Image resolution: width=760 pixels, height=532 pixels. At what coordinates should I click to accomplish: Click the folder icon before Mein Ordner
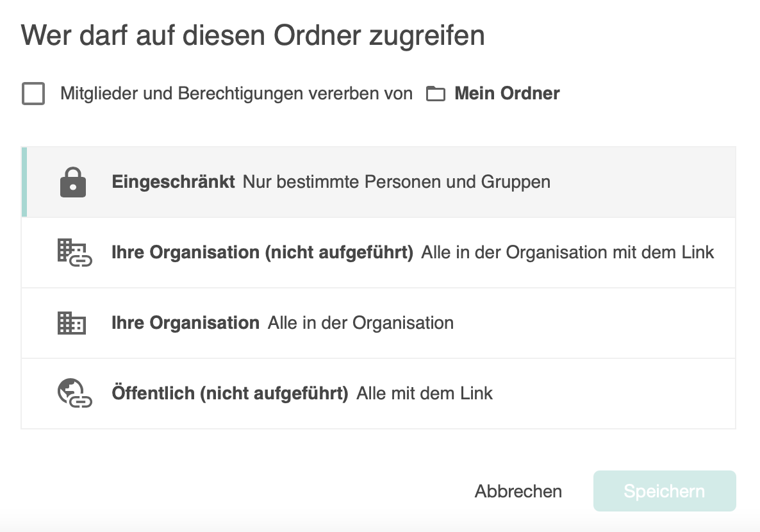[436, 94]
